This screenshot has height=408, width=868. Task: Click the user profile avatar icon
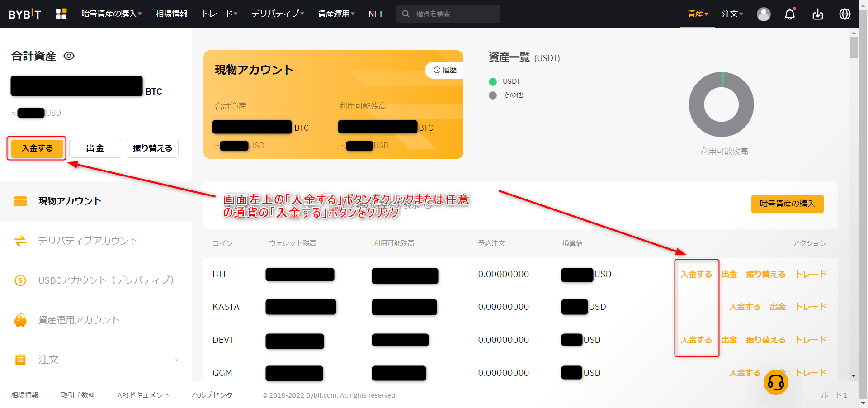(x=764, y=14)
